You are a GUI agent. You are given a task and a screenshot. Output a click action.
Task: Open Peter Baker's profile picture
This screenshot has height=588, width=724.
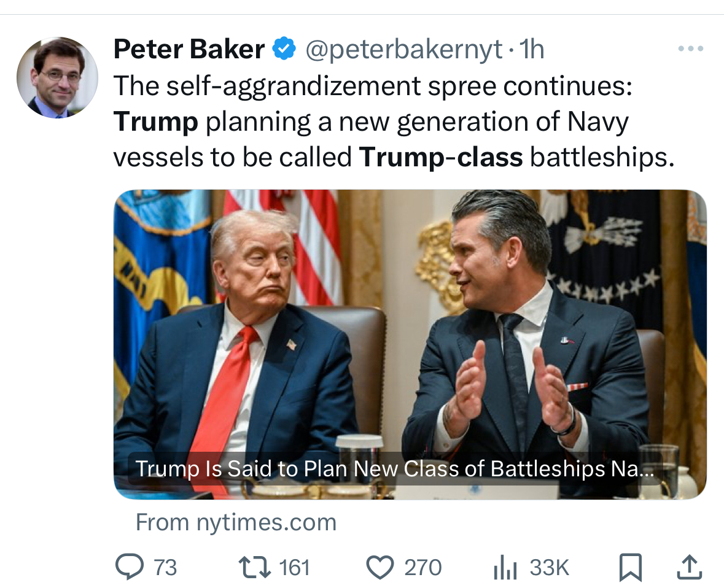click(x=57, y=77)
